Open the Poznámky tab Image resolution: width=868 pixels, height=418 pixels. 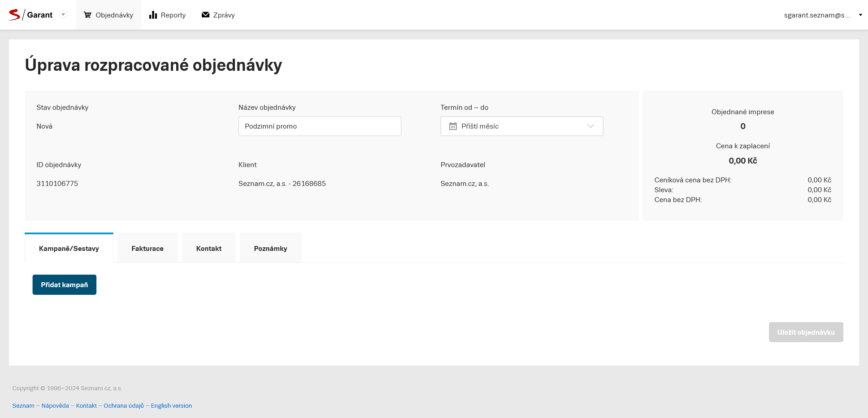270,248
